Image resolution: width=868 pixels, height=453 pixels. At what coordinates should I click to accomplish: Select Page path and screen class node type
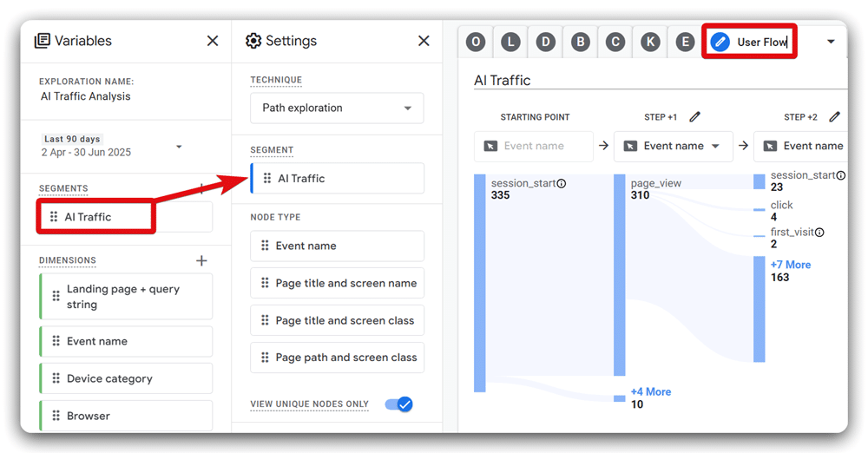click(337, 358)
